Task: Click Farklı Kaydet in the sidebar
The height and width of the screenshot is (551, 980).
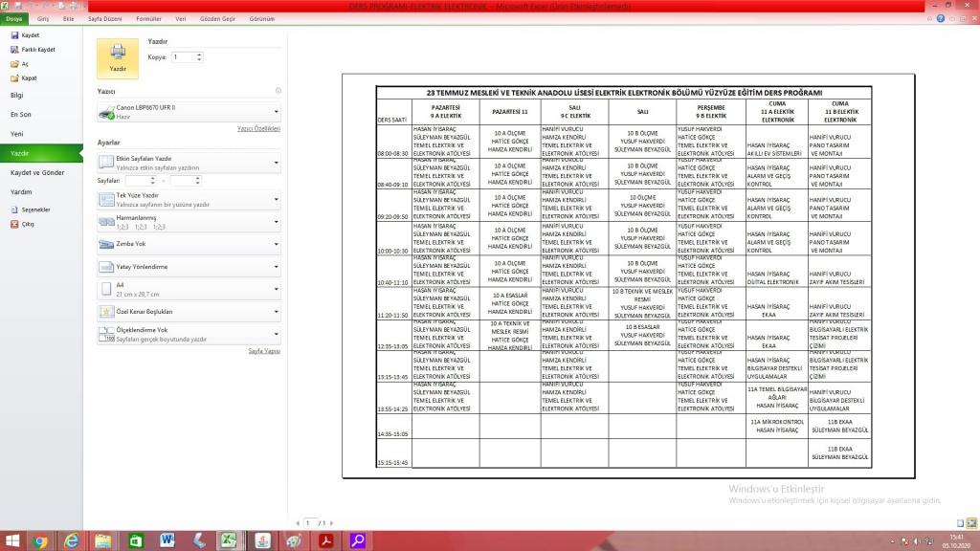Action: (36, 50)
